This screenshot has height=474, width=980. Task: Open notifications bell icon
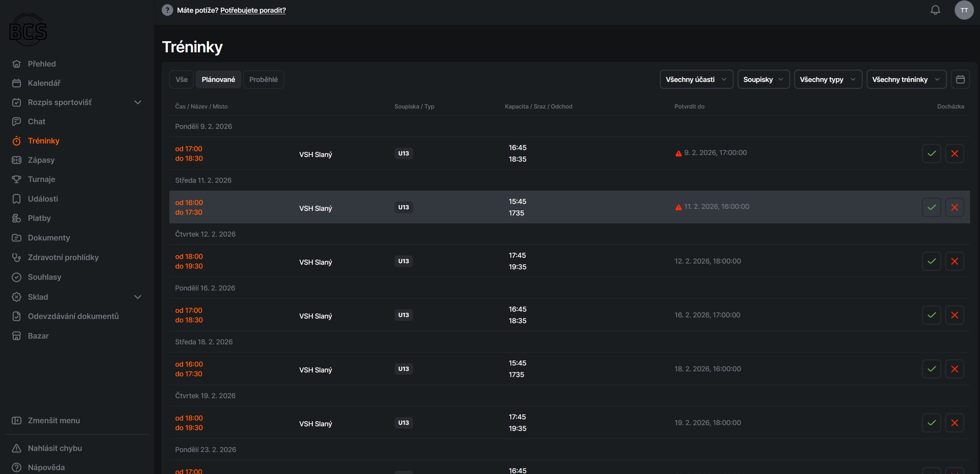click(935, 10)
